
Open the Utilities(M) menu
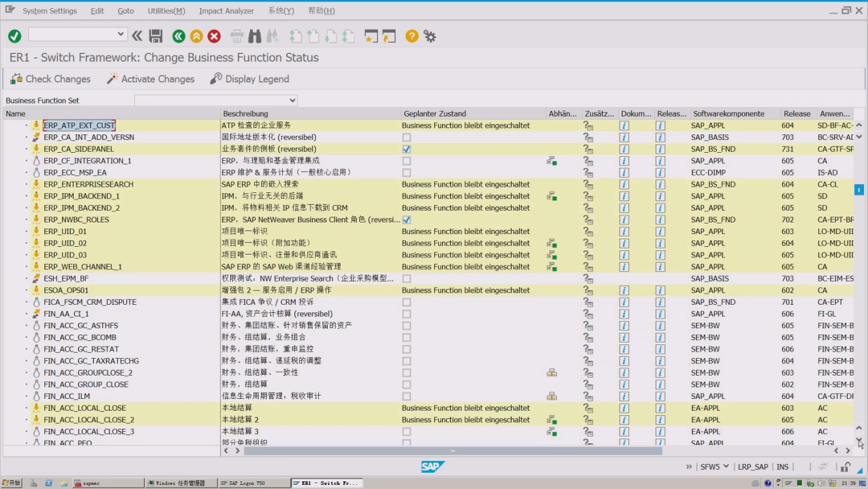click(x=166, y=10)
